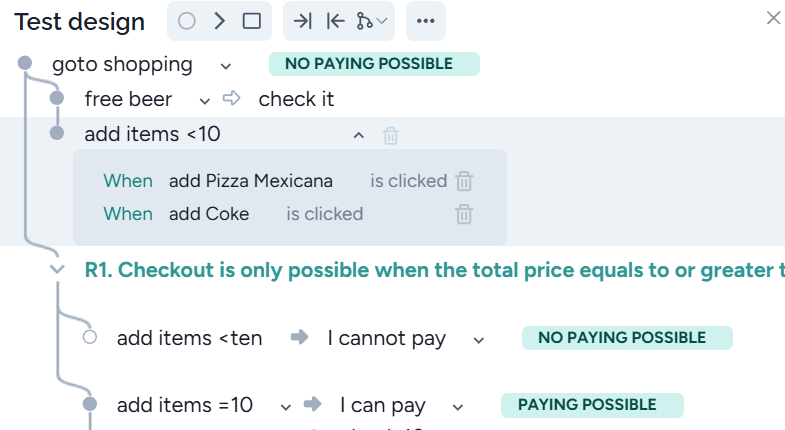Image resolution: width=785 pixels, height=430 pixels.
Task: Open the free beer chevron dropdown
Action: 205,99
